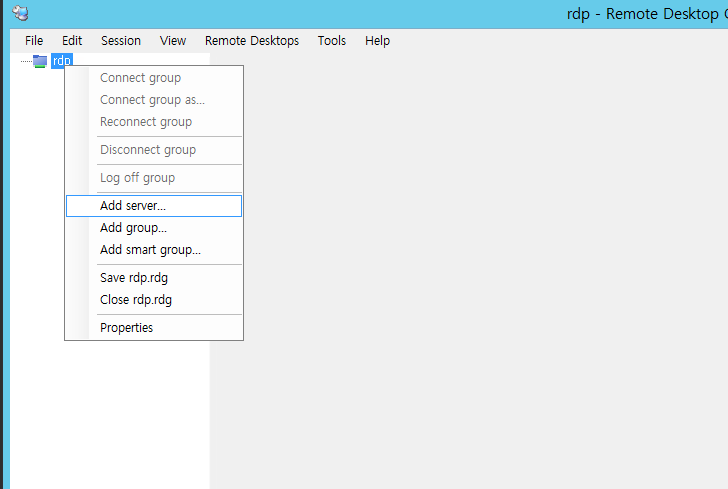The height and width of the screenshot is (489, 728).
Task: Open the File menu
Action: (x=34, y=41)
